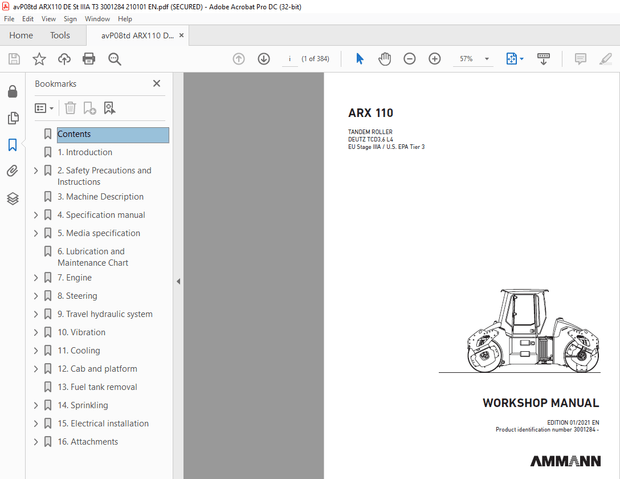This screenshot has width=620, height=479.
Task: Open fit page options icon
Action: (x=514, y=59)
